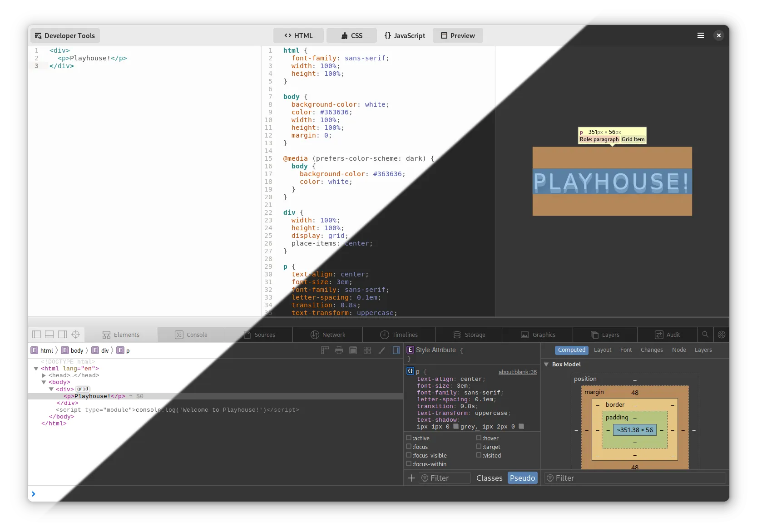The image size is (757, 532).
Task: Start element selection with crosshair icon
Action: 76,335
